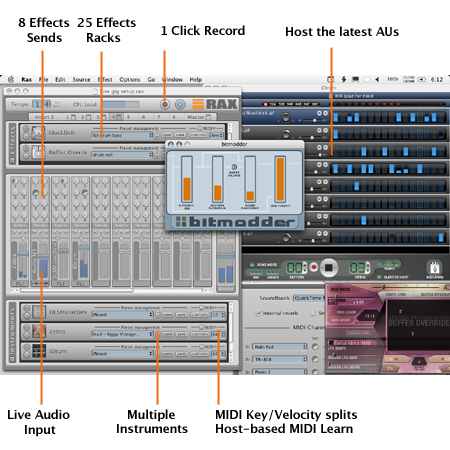Screen dimensions: 450x450
Task: Click the Buffer Override effect plugin thumbnail
Action: [x=38, y=153]
